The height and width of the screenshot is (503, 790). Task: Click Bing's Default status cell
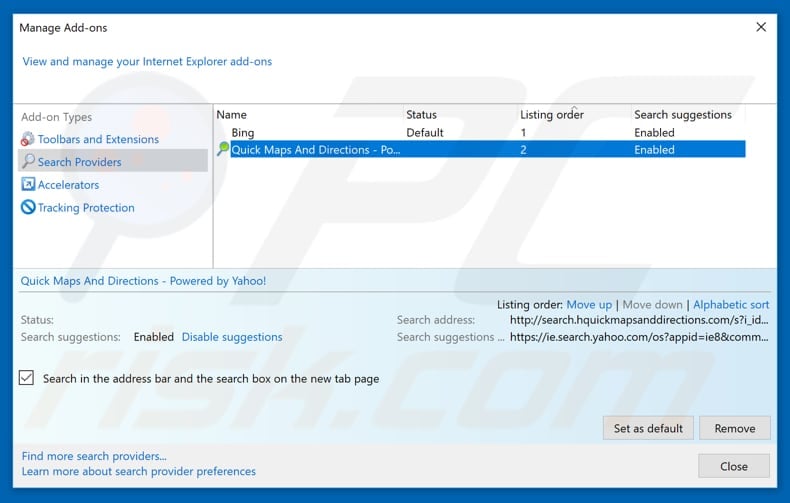[x=425, y=133]
